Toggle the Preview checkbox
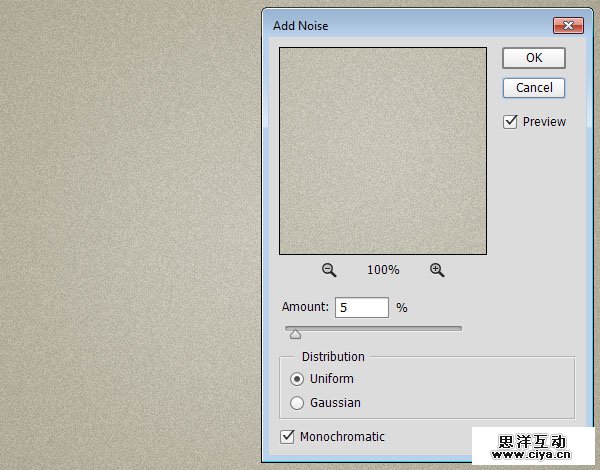The height and width of the screenshot is (470, 600). pyautogui.click(x=511, y=122)
